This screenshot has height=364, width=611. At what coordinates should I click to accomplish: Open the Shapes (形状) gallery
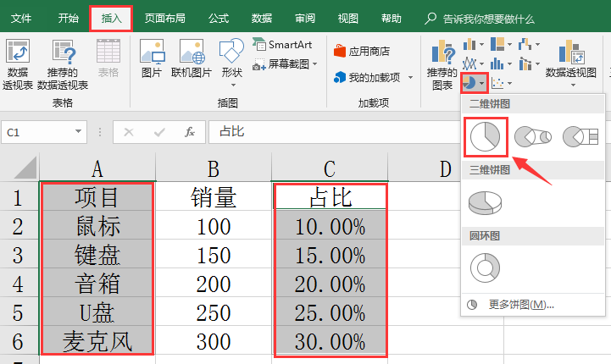pyautogui.click(x=232, y=63)
